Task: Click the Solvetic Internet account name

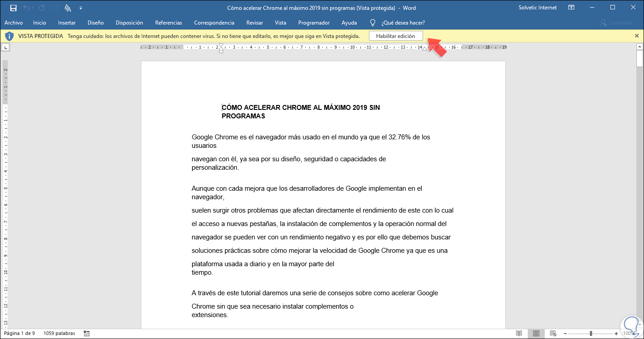Action: coord(538,8)
